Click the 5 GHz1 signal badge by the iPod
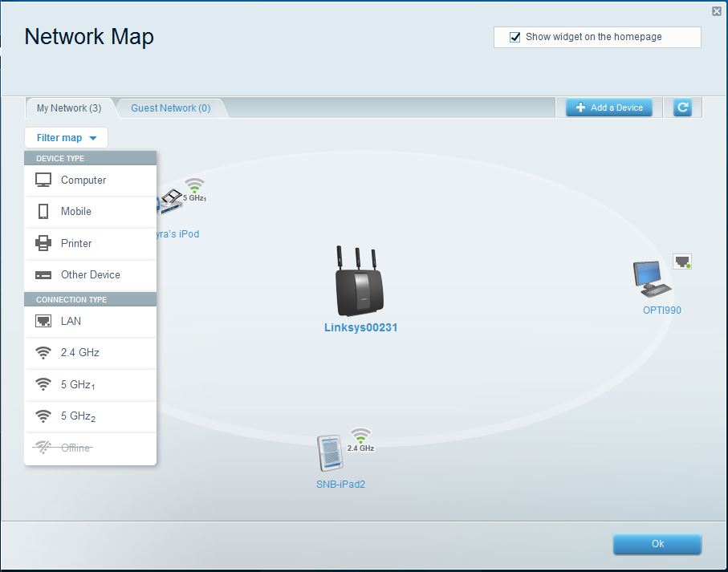The width and height of the screenshot is (728, 572). tap(194, 190)
